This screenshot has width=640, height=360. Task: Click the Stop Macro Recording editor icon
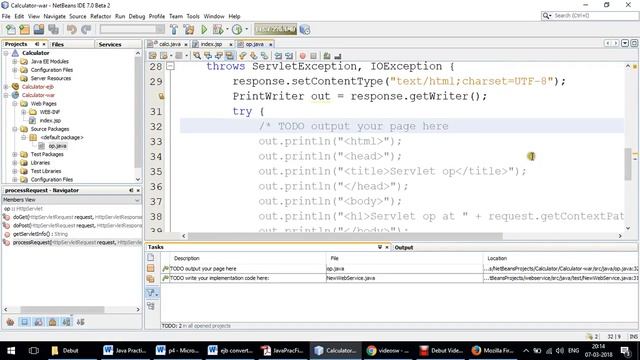[313, 56]
